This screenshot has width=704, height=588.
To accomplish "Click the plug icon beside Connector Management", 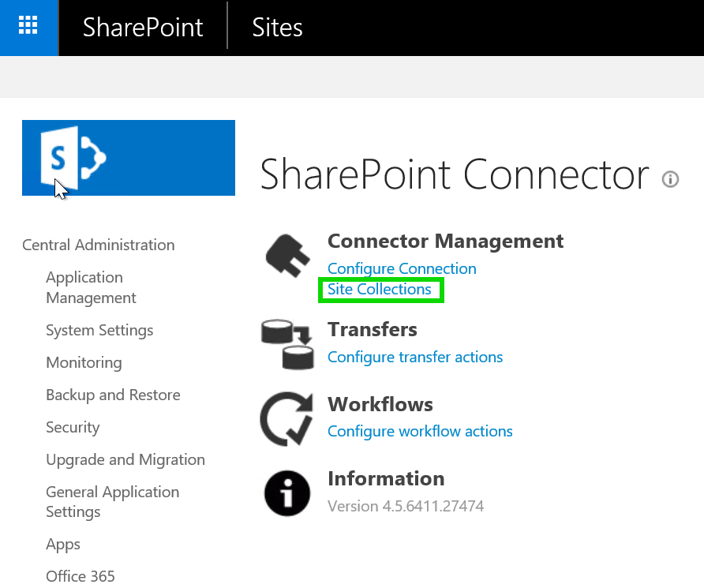I will click(x=287, y=254).
